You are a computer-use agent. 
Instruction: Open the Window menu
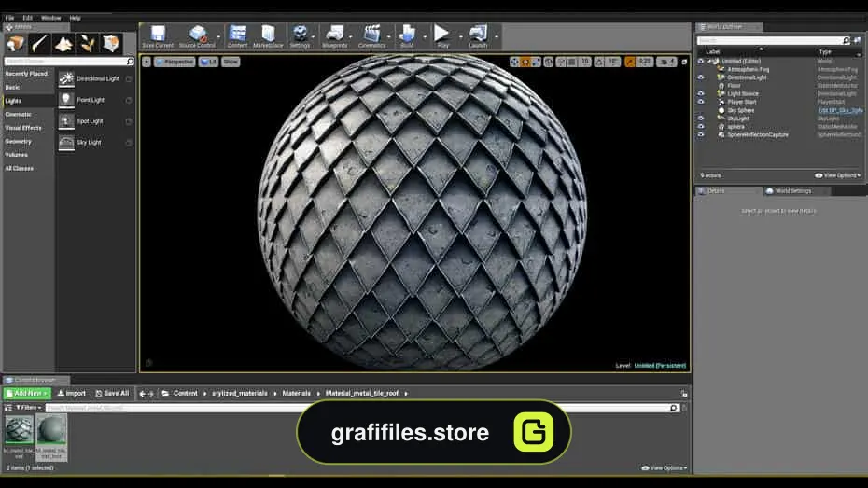coord(51,19)
